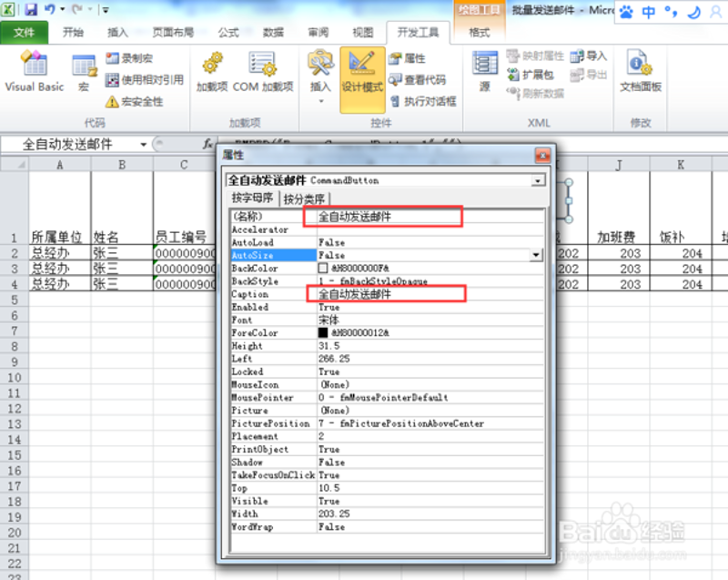The width and height of the screenshot is (728, 580).
Task: Click the select-all corner of the sheet
Action: (15, 165)
